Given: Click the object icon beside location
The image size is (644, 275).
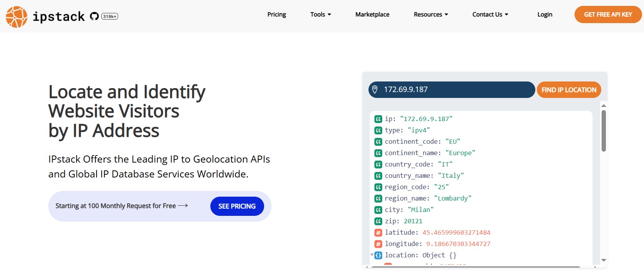Looking at the screenshot, I should pyautogui.click(x=378, y=255).
